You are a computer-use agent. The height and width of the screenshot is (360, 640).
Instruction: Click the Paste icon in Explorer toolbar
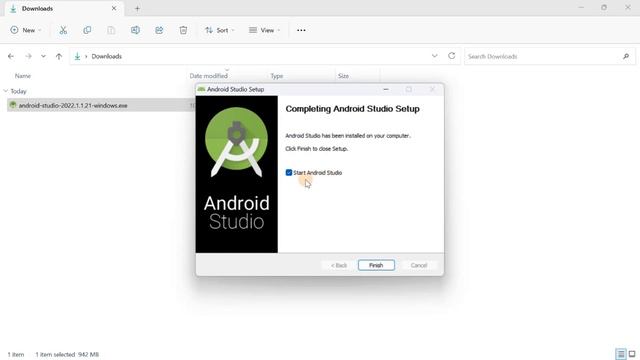111,30
